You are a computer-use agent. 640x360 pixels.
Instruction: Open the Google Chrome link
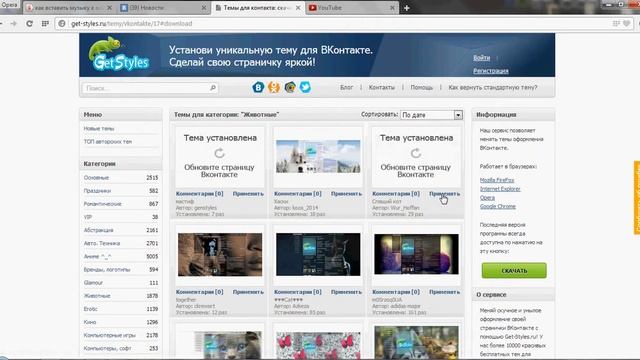click(498, 207)
